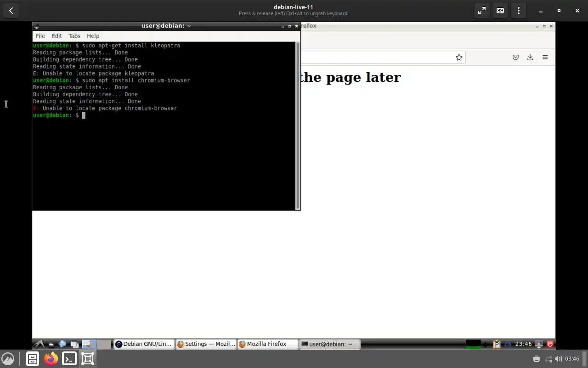Switch to the Boxes virtual machine app in host panel

[88, 359]
